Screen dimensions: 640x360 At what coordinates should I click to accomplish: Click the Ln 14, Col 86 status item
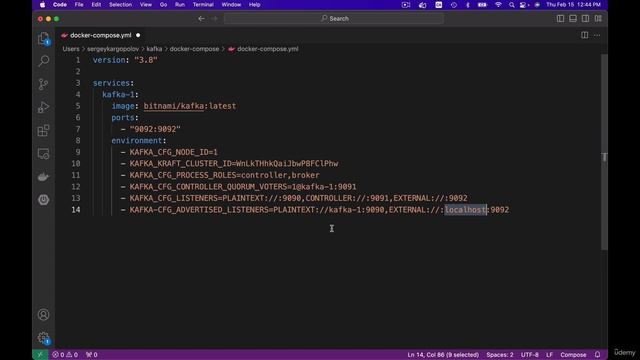click(443, 355)
